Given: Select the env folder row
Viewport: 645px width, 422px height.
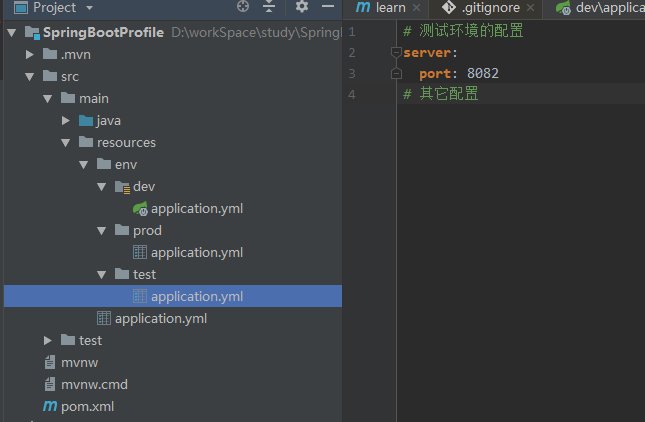Looking at the screenshot, I should pos(173,165).
